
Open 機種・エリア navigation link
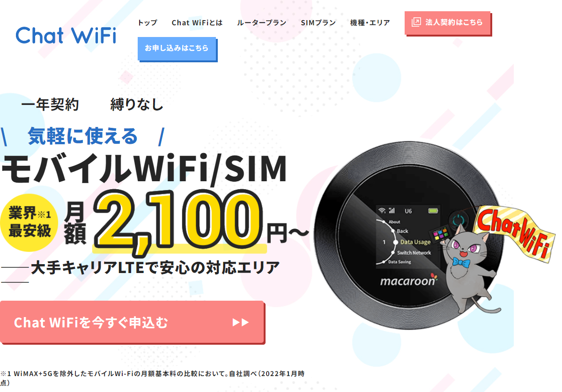click(x=370, y=22)
